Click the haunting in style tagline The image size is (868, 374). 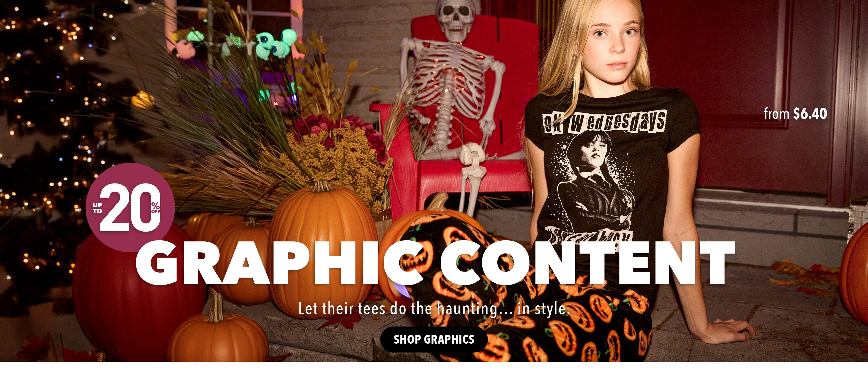(434, 309)
